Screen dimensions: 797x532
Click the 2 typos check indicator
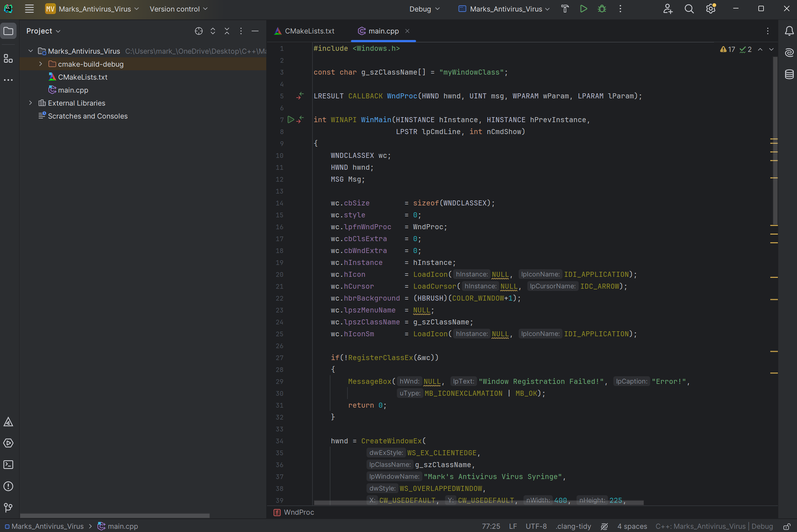pyautogui.click(x=746, y=49)
